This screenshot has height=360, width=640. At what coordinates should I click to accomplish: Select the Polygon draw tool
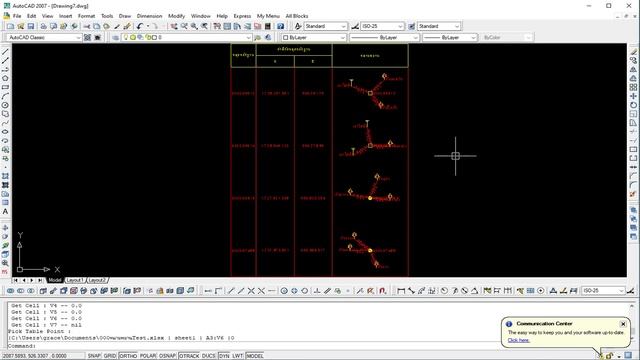[x=5, y=78]
